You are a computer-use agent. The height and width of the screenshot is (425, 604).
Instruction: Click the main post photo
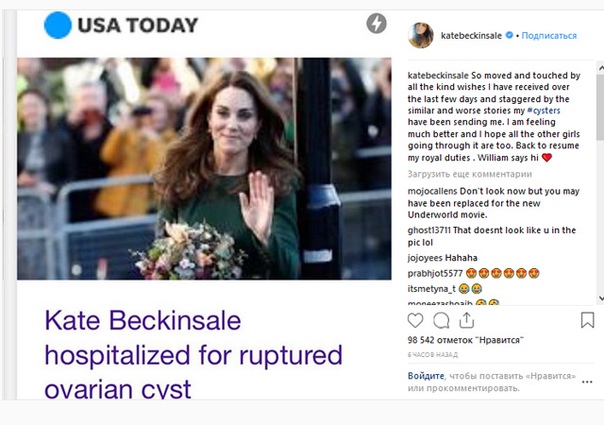point(204,169)
